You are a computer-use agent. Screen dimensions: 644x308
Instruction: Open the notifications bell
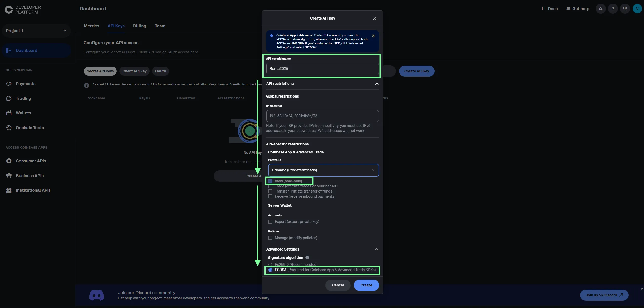(600, 9)
